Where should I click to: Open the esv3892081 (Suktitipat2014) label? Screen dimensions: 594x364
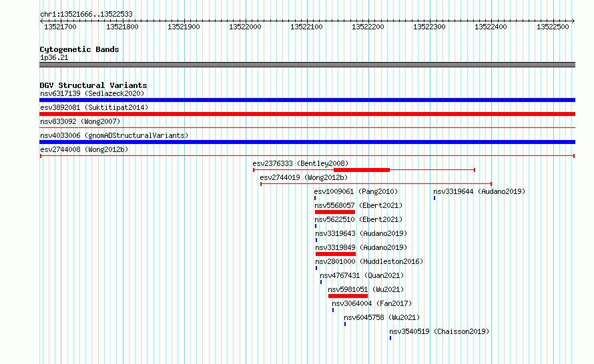[x=94, y=107]
